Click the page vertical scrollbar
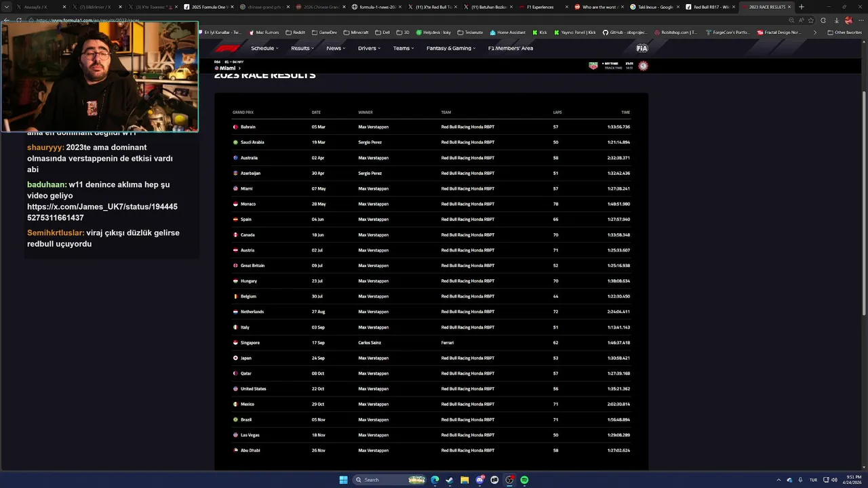This screenshot has width=868, height=488. tap(864, 203)
